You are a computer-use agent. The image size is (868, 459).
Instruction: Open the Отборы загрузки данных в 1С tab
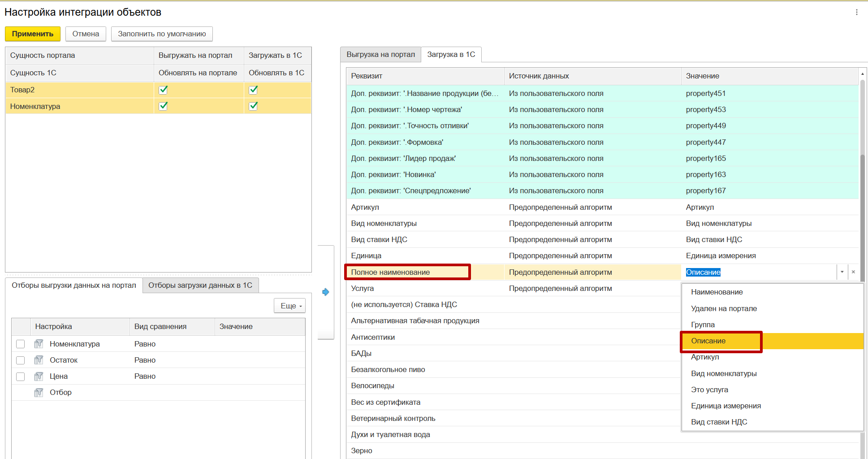(x=200, y=285)
